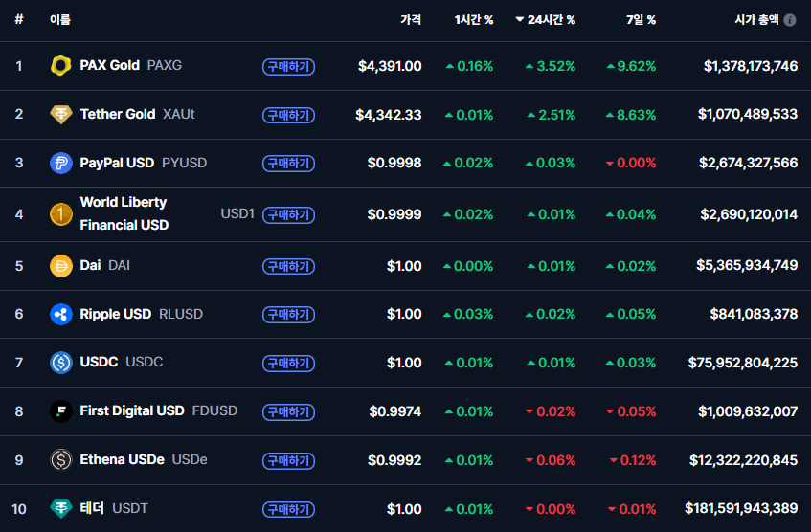Click the PayPal USD coin icon
Viewport: 811px width, 532px height.
point(61,164)
